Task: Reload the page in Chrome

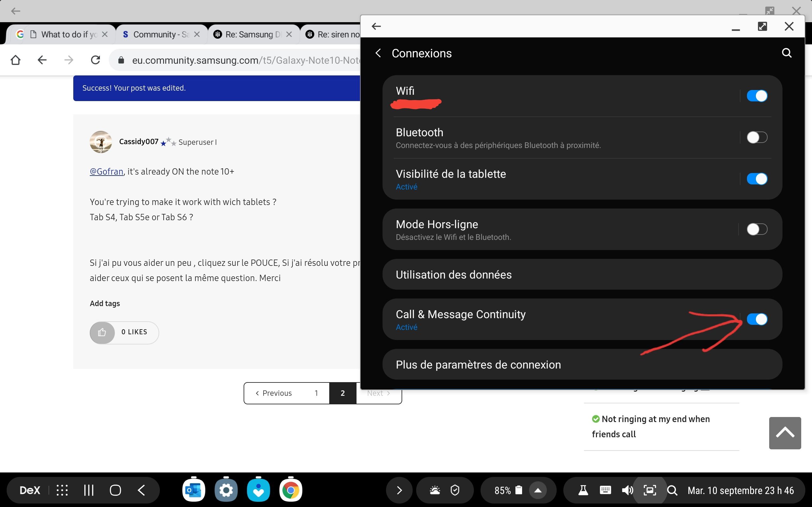Action: coord(95,60)
